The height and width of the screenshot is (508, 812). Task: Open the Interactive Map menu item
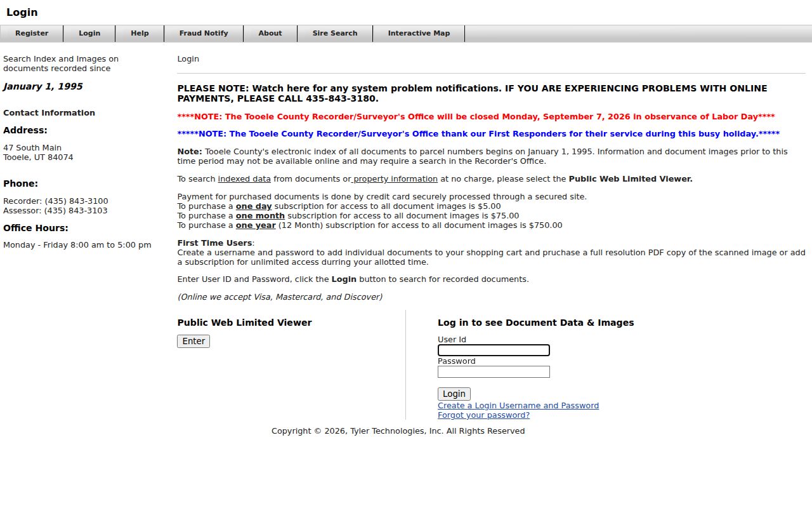(x=419, y=34)
